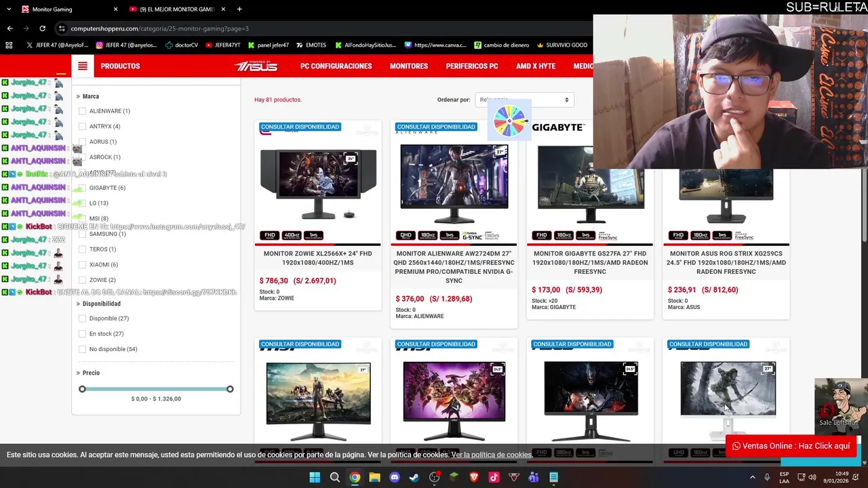
Task: Open Brave browser from the taskbar
Action: click(x=474, y=477)
